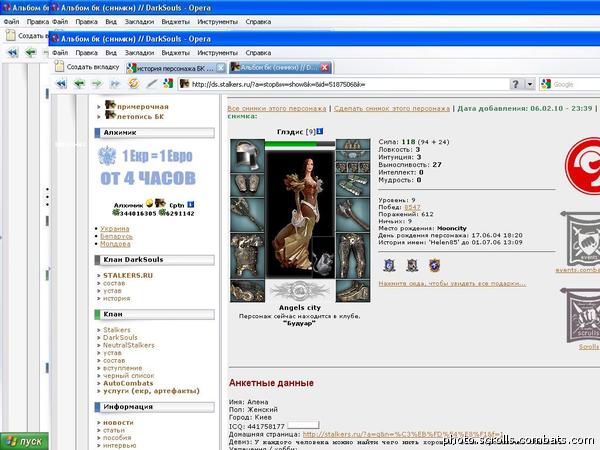The width and height of the screenshot is (600, 450).
Task: Click the question mark button in the address bar
Action: tap(515, 84)
